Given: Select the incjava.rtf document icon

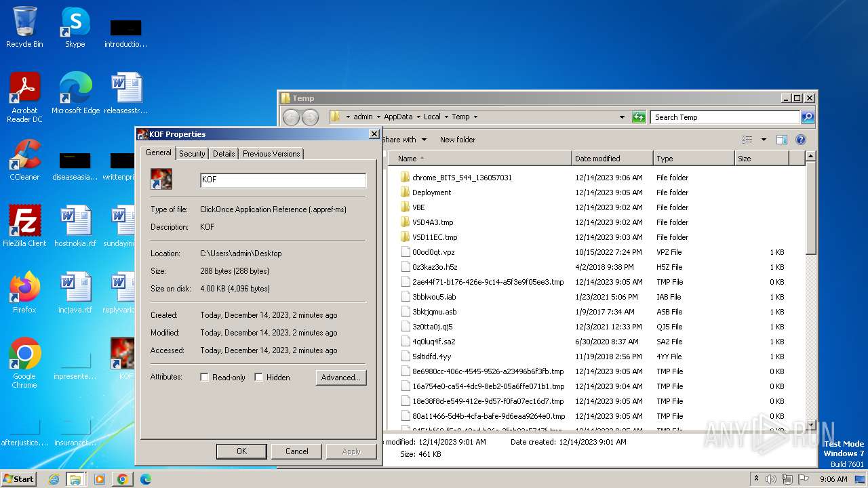Looking at the screenshot, I should (x=75, y=293).
